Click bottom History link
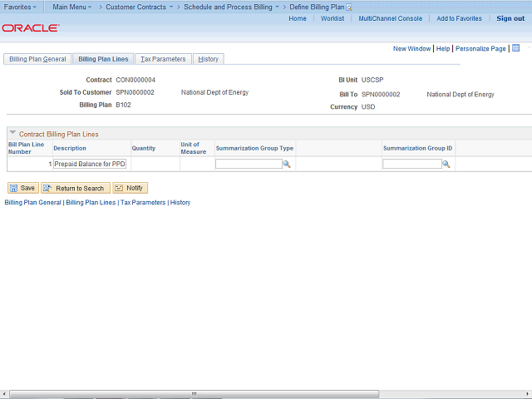This screenshot has height=399, width=532. 180,203
